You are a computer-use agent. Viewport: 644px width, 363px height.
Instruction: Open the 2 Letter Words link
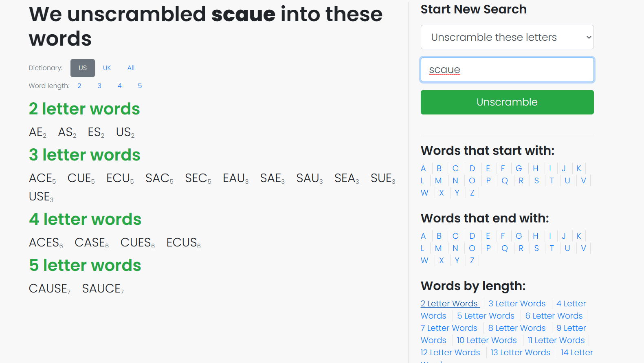tap(449, 304)
